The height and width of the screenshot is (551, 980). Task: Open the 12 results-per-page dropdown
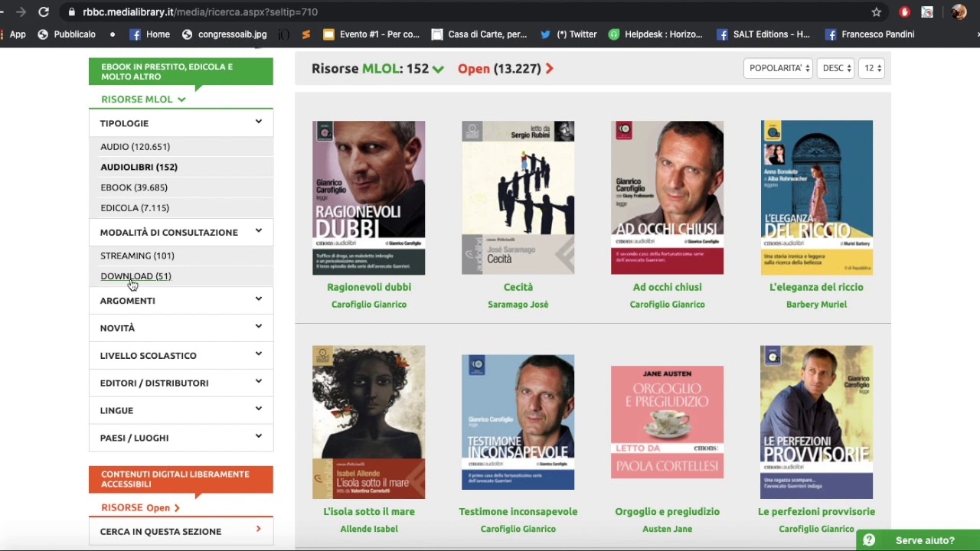click(871, 68)
